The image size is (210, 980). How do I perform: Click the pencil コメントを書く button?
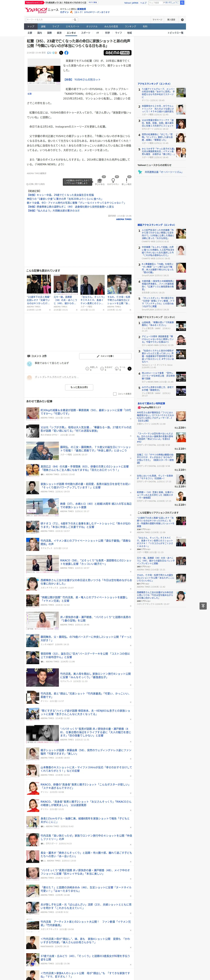tap(105, 356)
